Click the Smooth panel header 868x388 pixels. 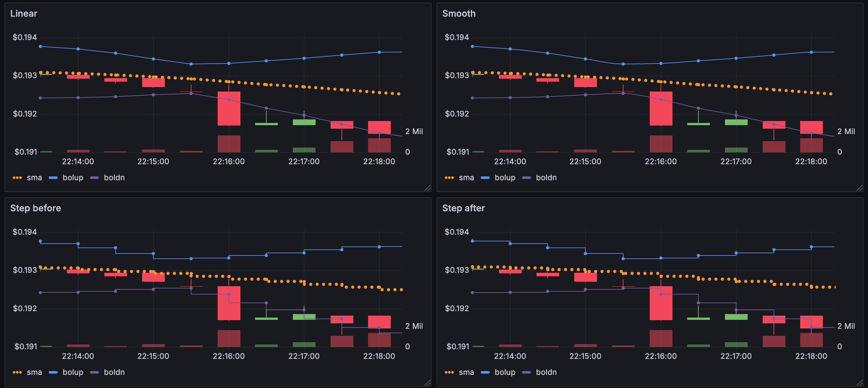459,13
